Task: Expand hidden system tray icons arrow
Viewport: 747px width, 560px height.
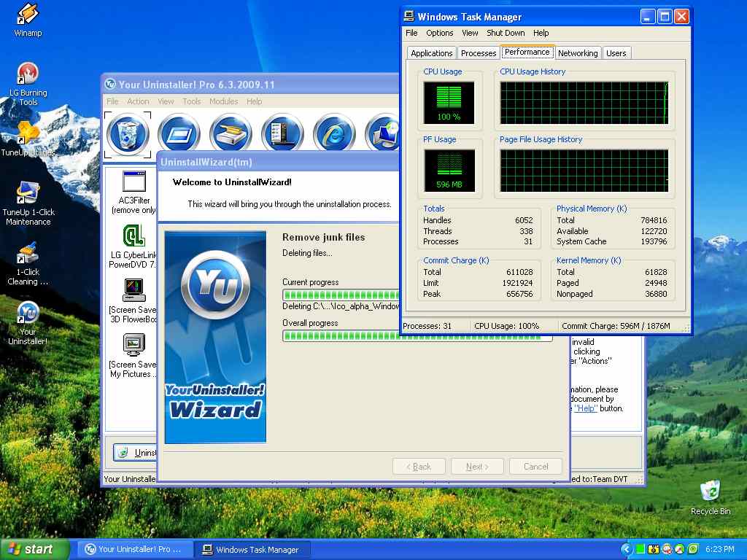Action: 627,549
